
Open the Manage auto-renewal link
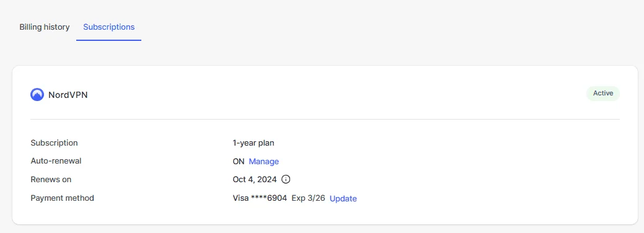pyautogui.click(x=263, y=162)
